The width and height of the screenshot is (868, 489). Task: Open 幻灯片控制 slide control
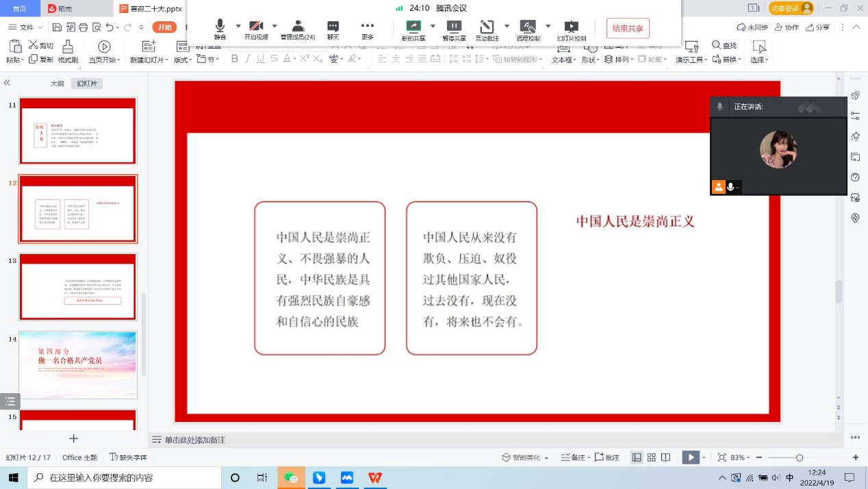pos(571,28)
